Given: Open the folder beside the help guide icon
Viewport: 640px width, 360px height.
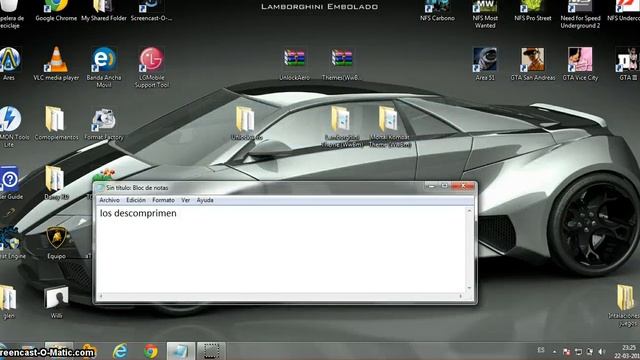Looking at the screenshot, I should (x=56, y=183).
